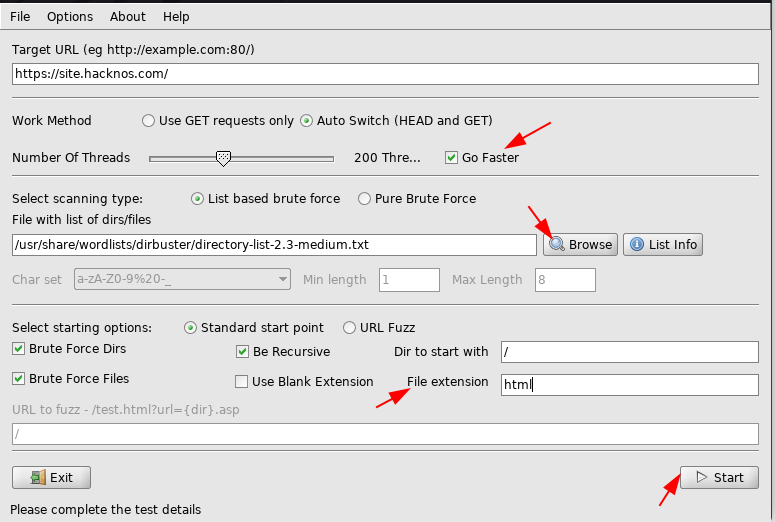Open the About menu

point(128,17)
